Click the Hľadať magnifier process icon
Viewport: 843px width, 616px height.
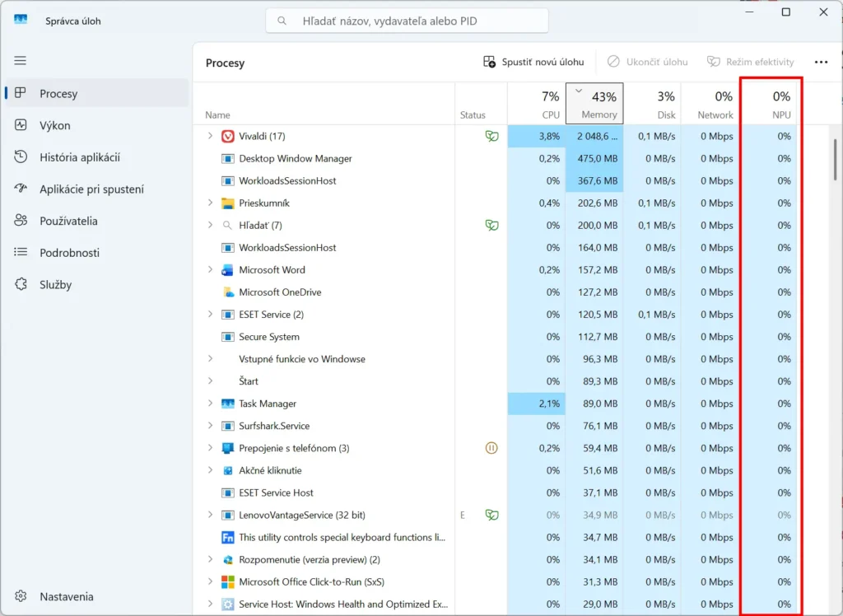(228, 226)
